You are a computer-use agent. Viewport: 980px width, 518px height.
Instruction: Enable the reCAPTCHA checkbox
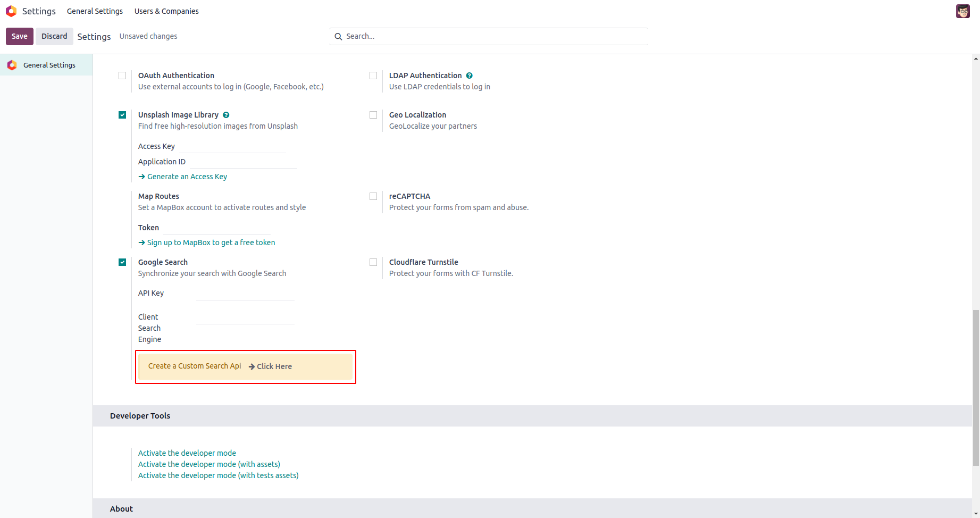coord(373,196)
